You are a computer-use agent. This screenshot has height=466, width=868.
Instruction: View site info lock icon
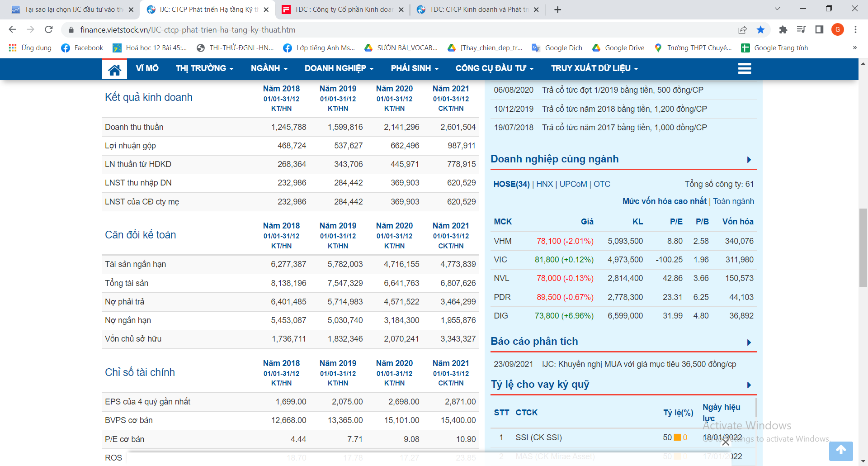[x=71, y=30]
